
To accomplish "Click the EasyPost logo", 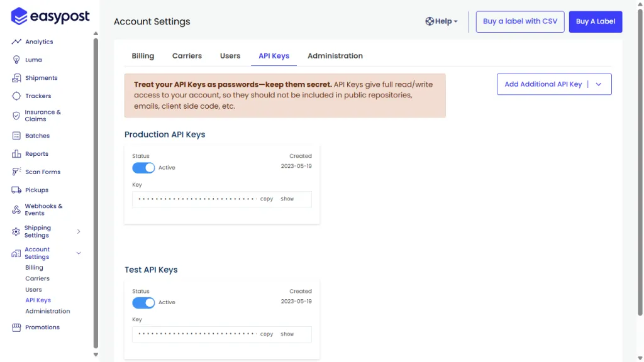I will click(50, 16).
